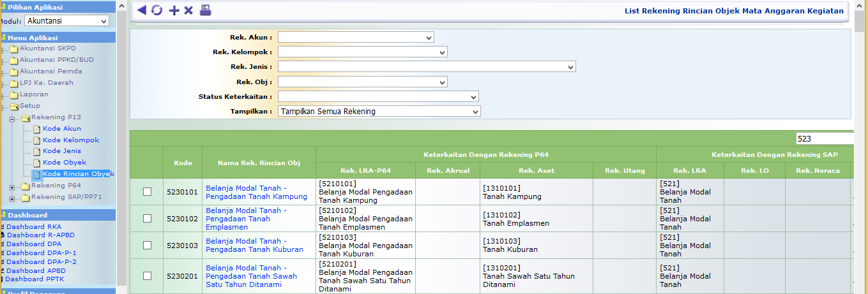
Task: Click the refresh icon in toolbar
Action: click(x=157, y=10)
